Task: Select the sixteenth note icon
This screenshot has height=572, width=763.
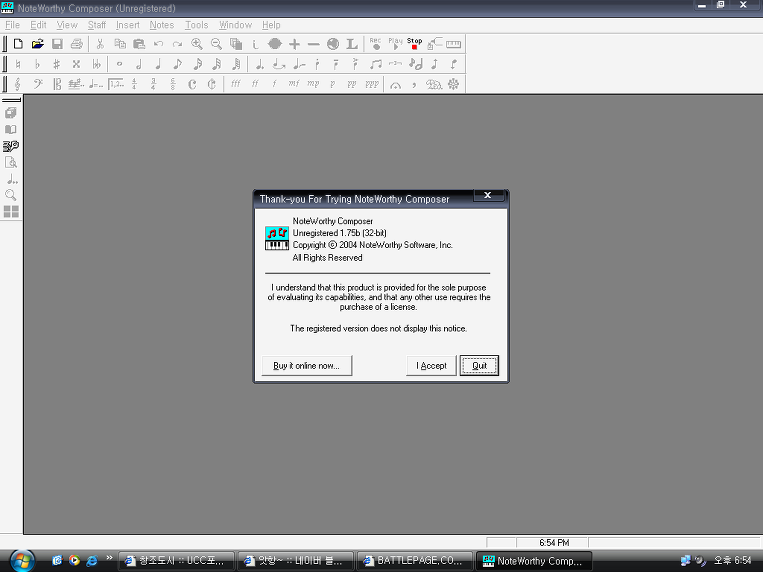Action: [x=198, y=64]
